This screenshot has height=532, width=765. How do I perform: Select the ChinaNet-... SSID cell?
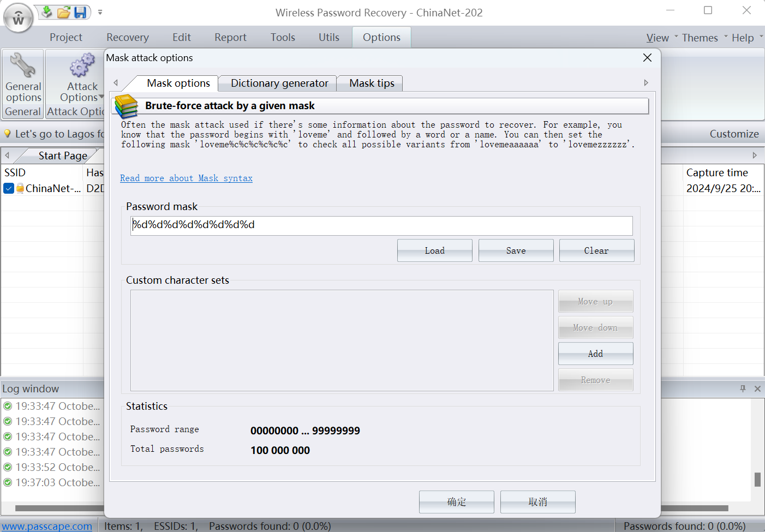point(53,188)
